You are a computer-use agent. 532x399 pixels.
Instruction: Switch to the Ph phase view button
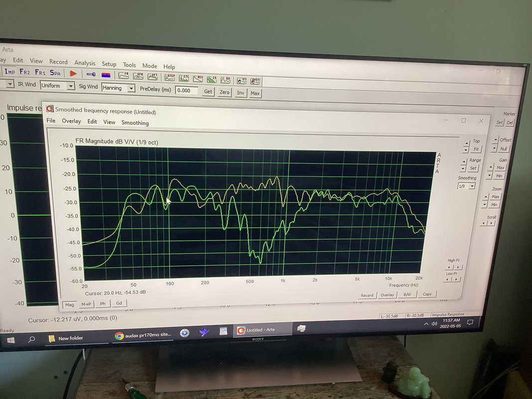click(103, 304)
